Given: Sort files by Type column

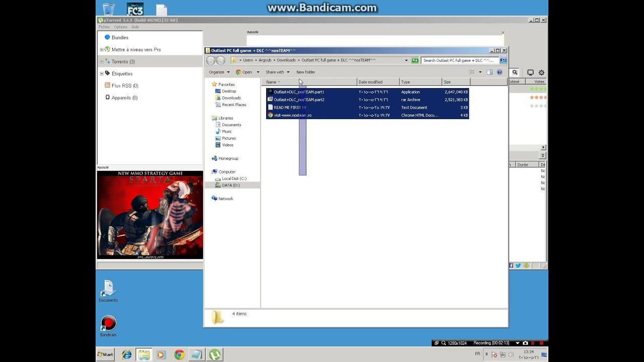Looking at the screenshot, I should point(421,82).
